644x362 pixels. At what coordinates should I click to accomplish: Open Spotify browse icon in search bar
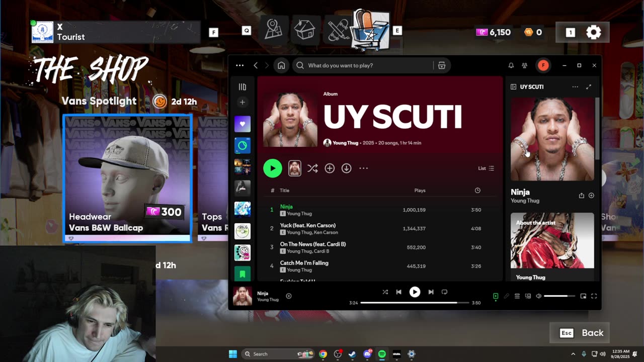coord(442,65)
